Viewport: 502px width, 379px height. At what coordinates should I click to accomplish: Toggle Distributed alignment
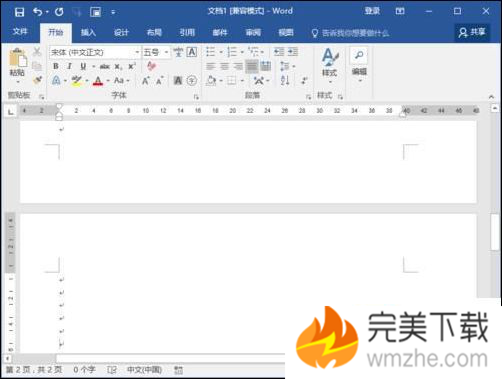pyautogui.click(x=266, y=66)
